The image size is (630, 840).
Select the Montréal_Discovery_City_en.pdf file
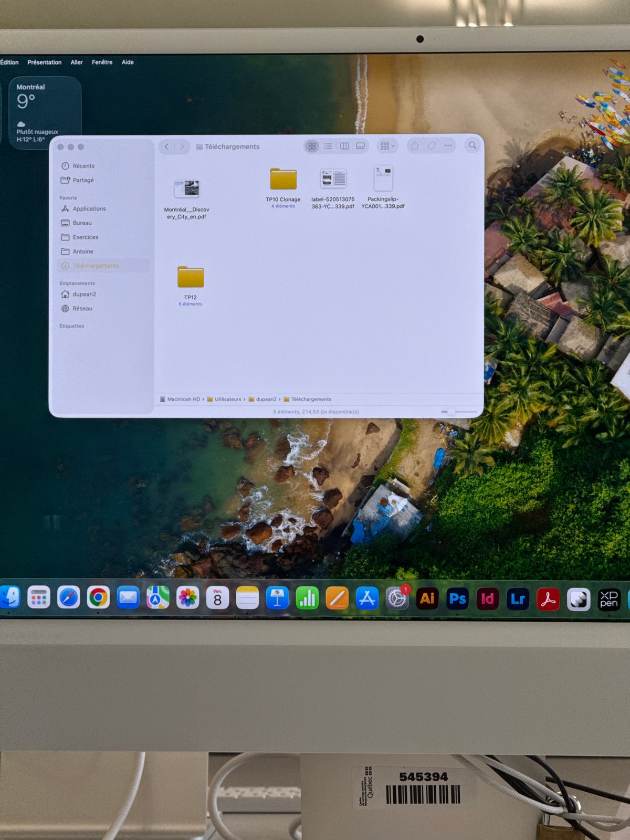[186, 199]
